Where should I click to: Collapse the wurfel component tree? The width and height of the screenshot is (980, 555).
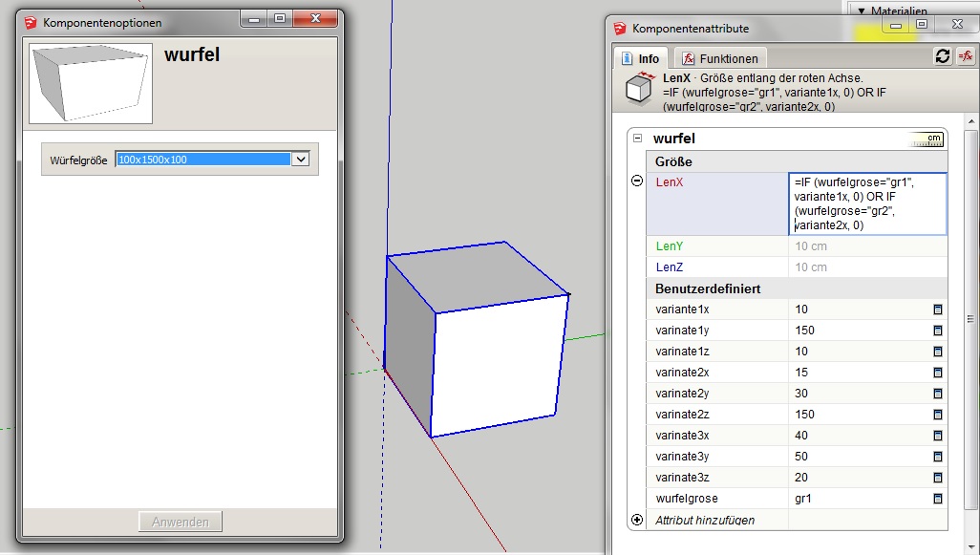point(637,139)
